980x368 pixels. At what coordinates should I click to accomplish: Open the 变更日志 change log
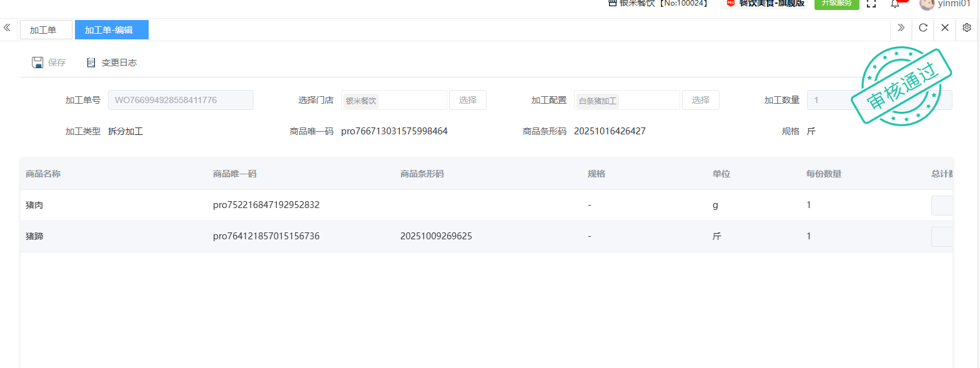(112, 62)
